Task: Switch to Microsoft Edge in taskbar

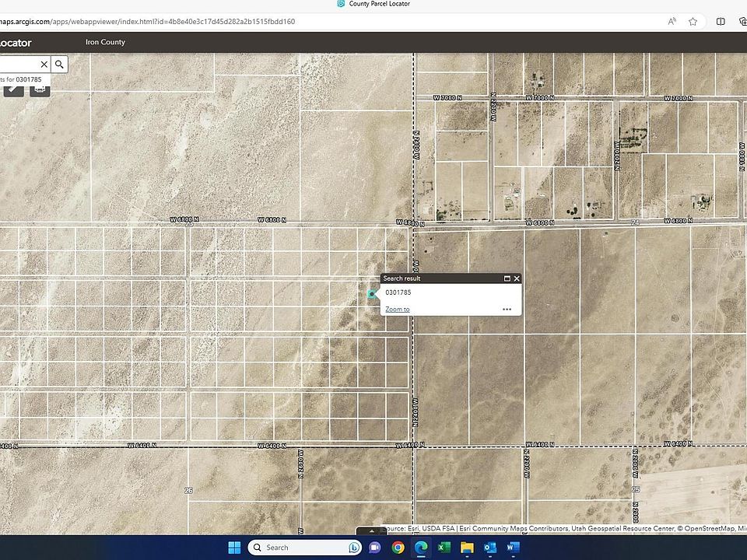Action: [421, 548]
